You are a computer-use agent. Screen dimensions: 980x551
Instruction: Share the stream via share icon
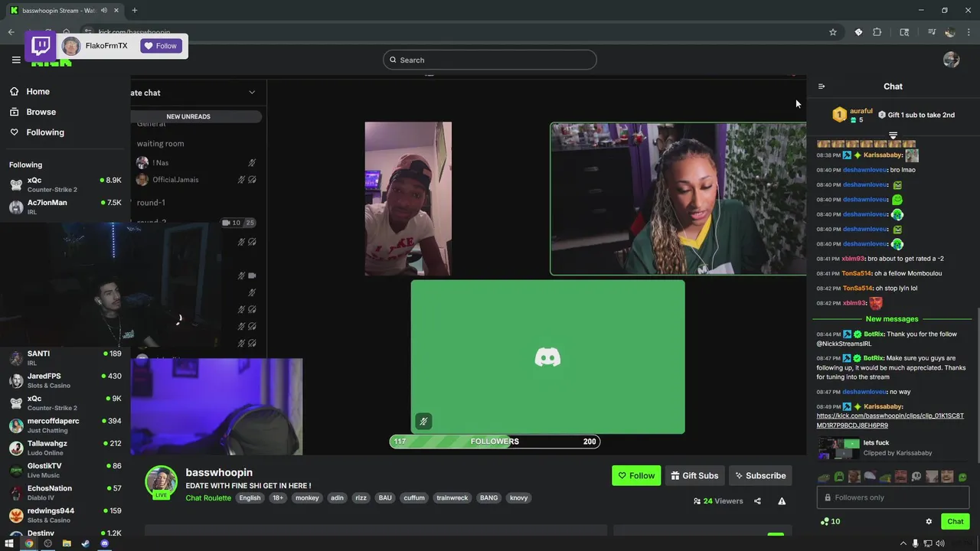coord(757,501)
